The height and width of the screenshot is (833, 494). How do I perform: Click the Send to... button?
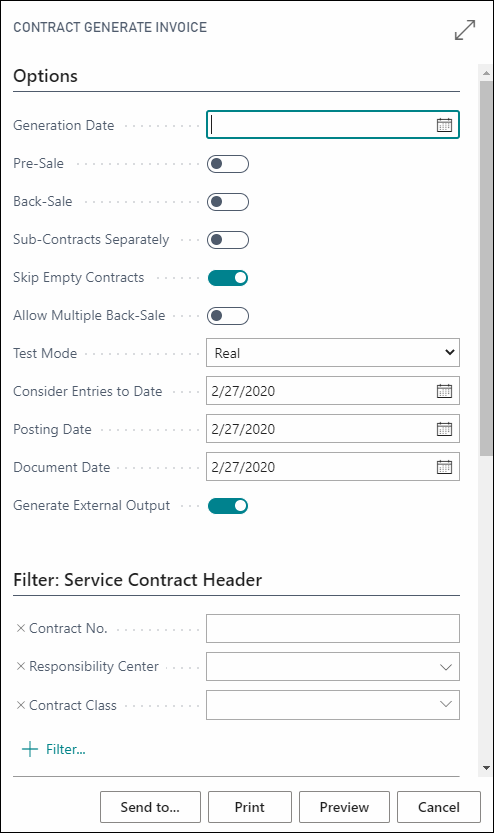click(x=150, y=807)
